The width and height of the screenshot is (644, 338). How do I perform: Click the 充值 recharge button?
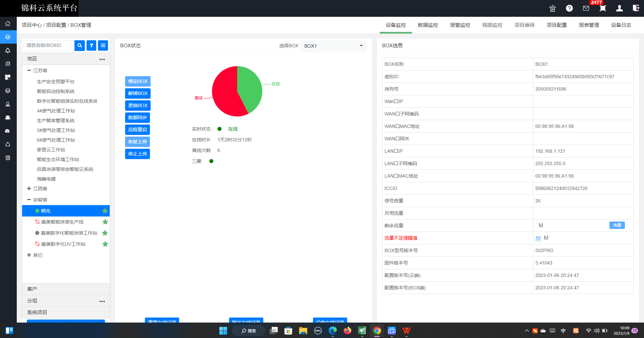point(617,225)
